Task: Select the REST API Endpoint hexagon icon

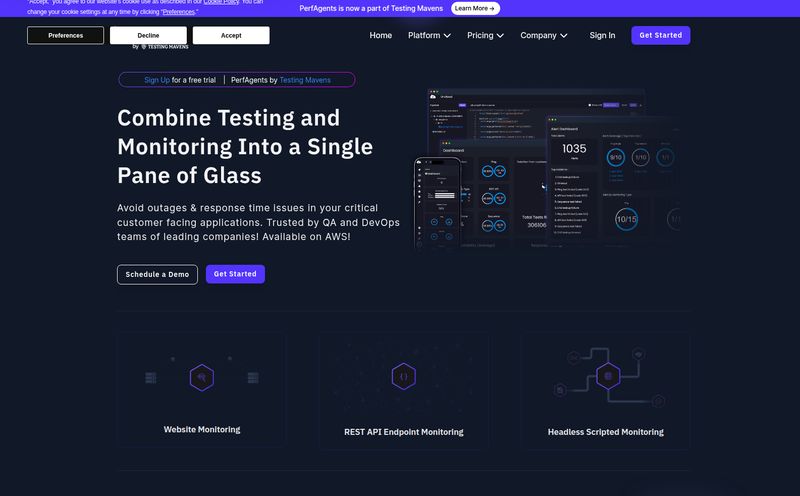Action: click(404, 377)
